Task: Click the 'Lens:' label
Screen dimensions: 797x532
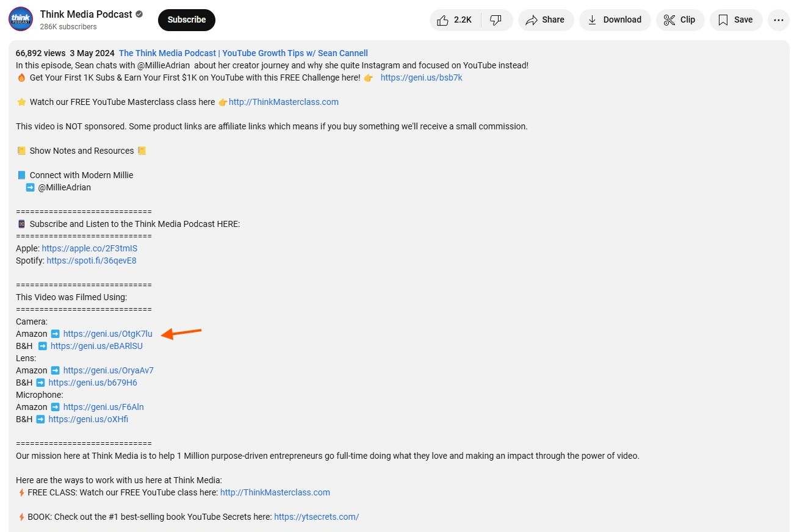Action: (26, 358)
